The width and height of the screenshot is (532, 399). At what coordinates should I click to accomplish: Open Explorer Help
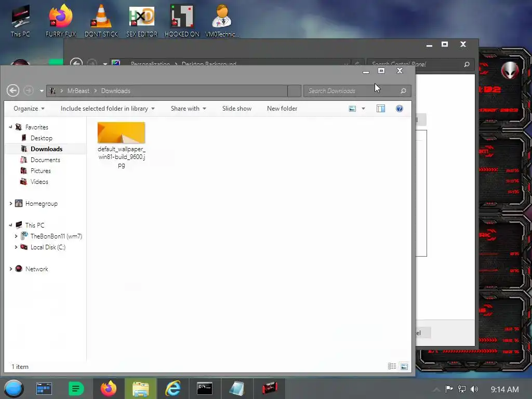400,109
